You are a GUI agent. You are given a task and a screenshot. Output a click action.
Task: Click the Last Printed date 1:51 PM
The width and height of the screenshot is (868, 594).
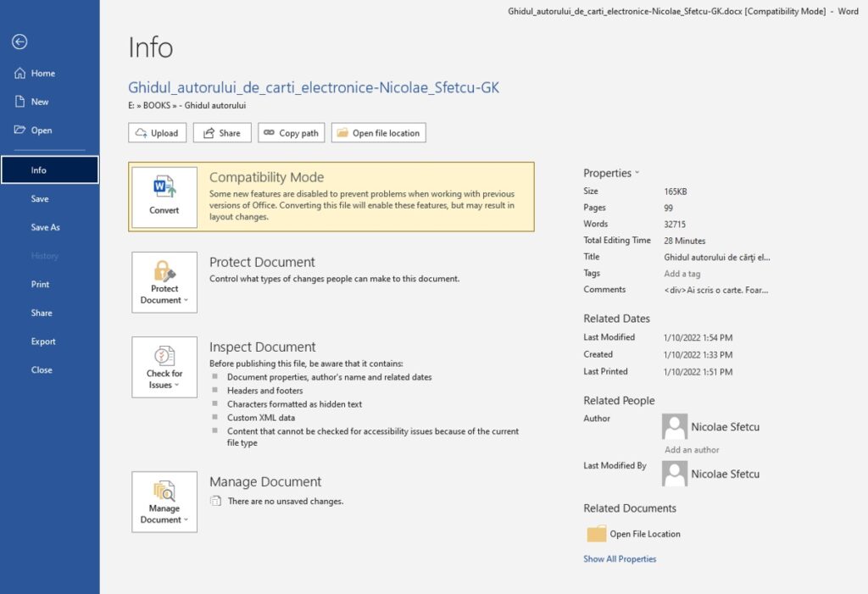(x=698, y=372)
